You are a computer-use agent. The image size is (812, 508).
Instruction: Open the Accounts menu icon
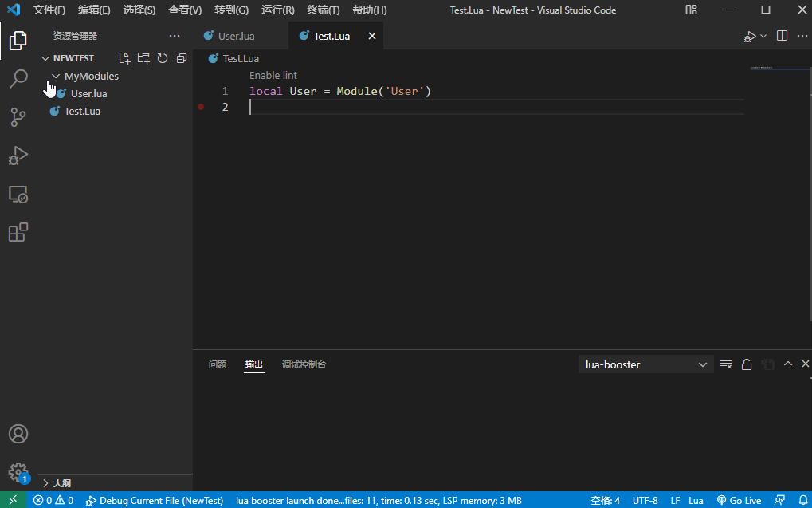pyautogui.click(x=18, y=434)
